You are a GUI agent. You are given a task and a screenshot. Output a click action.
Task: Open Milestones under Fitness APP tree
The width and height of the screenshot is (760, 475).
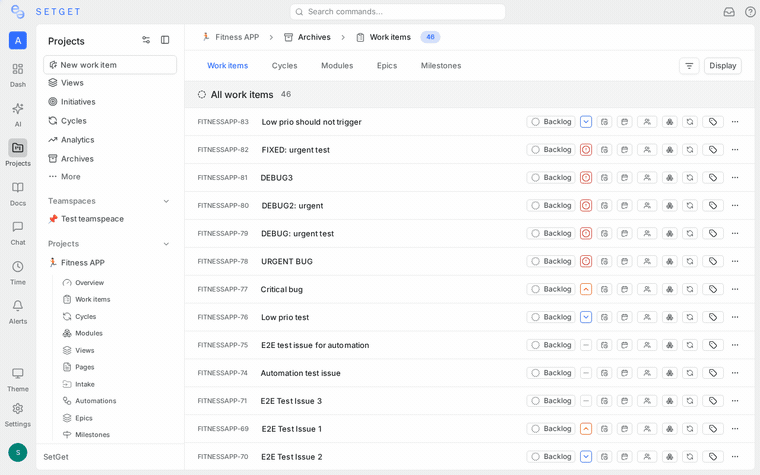click(86, 435)
